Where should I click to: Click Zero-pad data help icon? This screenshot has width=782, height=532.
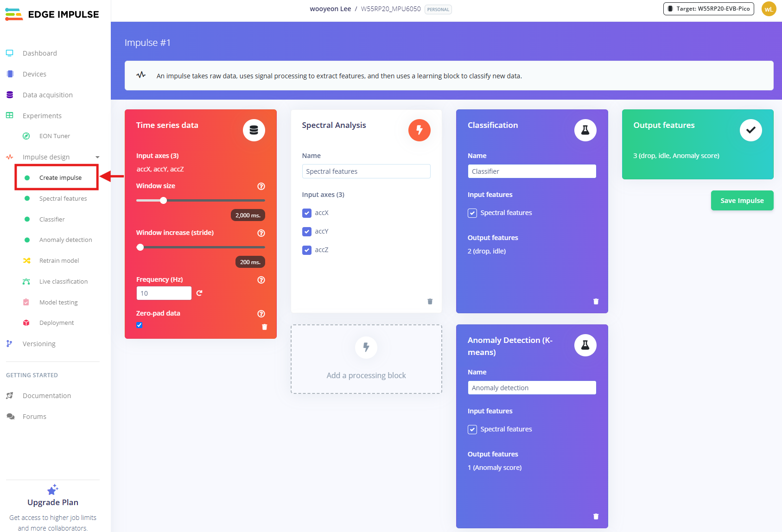click(261, 314)
